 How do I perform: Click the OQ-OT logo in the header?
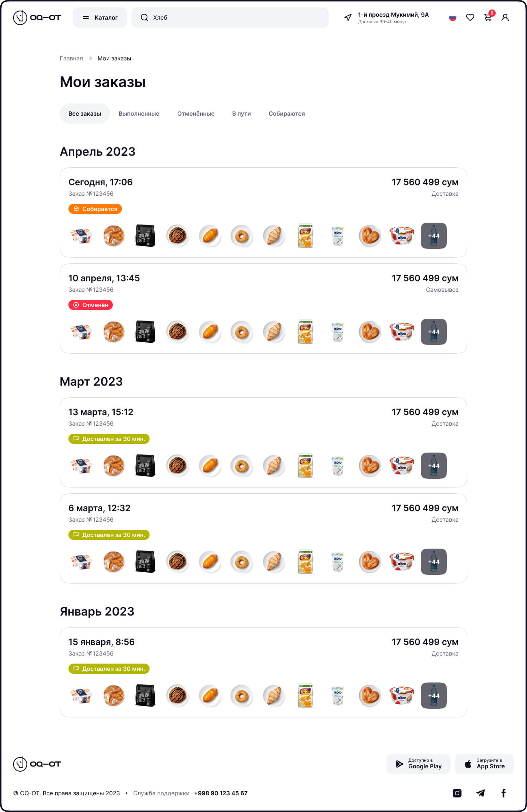coord(37,17)
